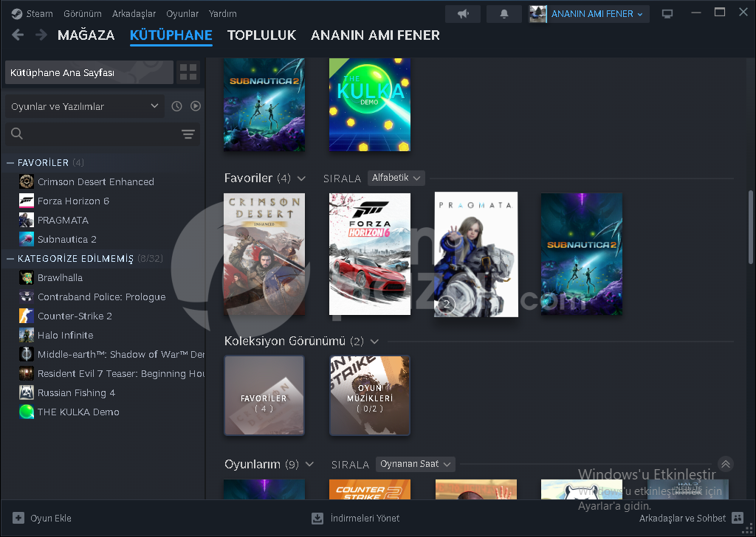Open the Oynanan Saat sort dropdown
This screenshot has width=756, height=537.
point(416,464)
